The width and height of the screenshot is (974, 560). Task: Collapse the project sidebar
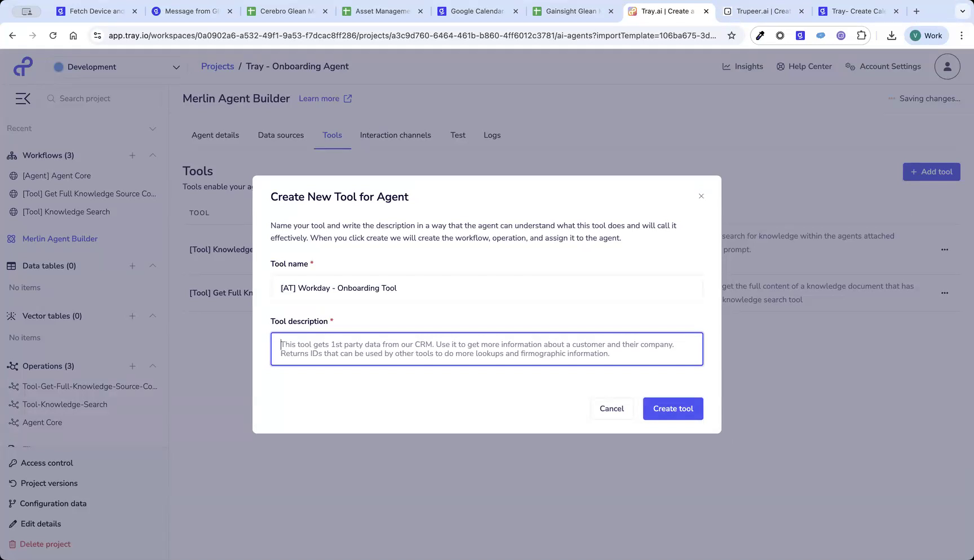[23, 98]
